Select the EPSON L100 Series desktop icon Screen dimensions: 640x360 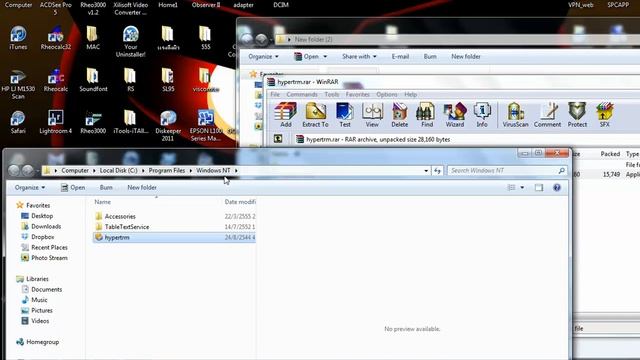206,126
